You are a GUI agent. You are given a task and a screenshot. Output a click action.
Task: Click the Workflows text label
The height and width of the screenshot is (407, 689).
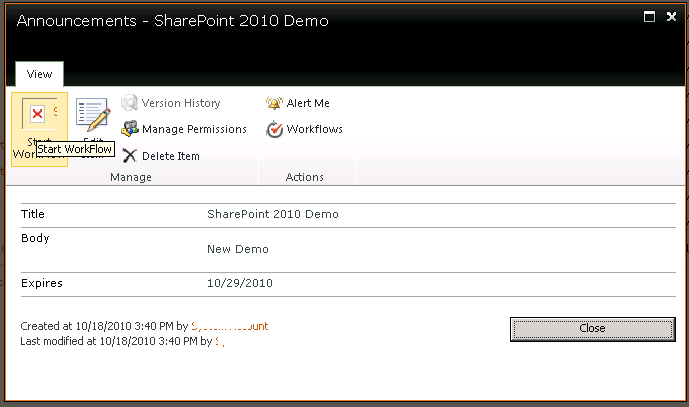pyautogui.click(x=314, y=129)
